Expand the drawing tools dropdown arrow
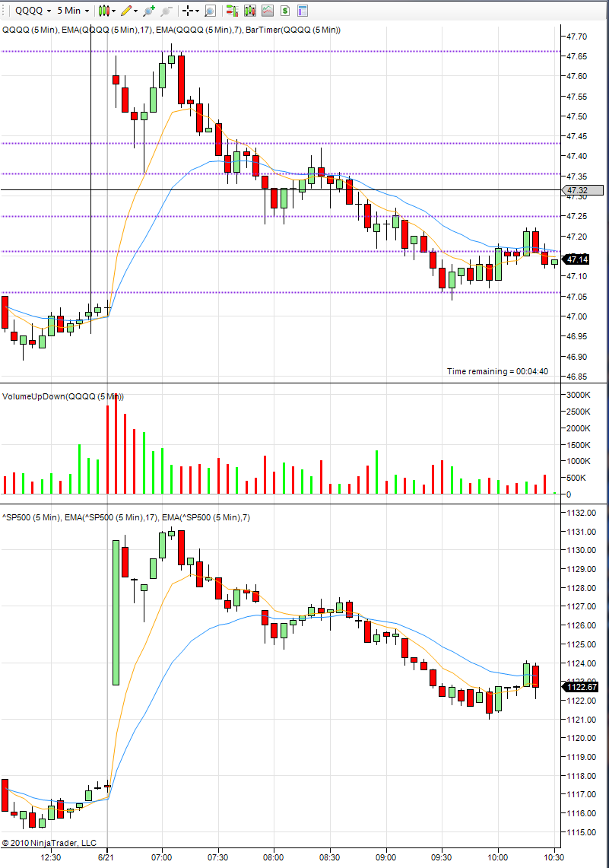 click(x=136, y=11)
